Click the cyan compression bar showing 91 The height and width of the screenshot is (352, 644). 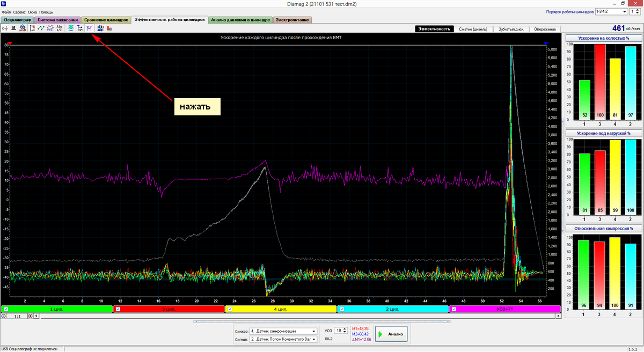pos(631,276)
